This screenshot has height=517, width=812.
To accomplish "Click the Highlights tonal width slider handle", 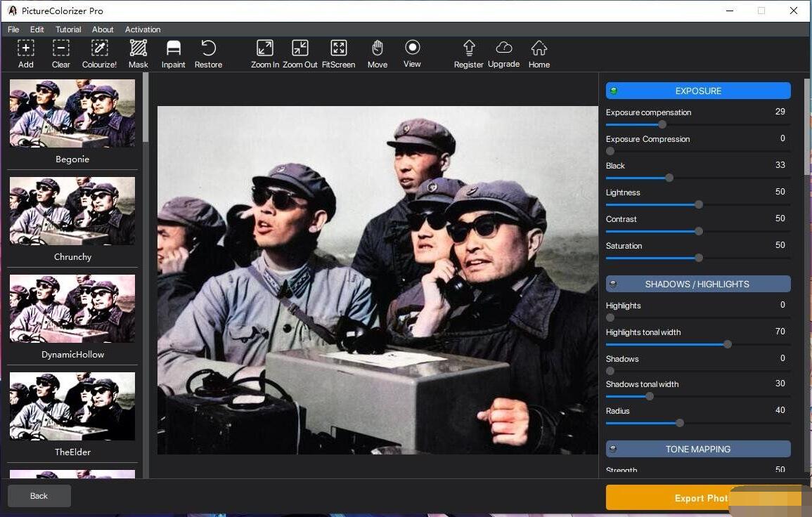I will (x=728, y=344).
